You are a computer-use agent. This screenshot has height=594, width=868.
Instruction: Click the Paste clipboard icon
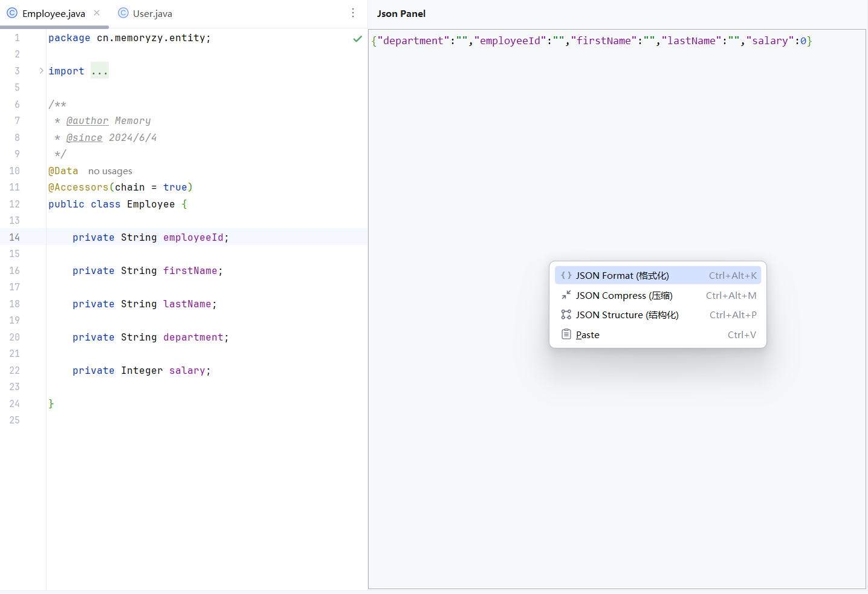(566, 334)
